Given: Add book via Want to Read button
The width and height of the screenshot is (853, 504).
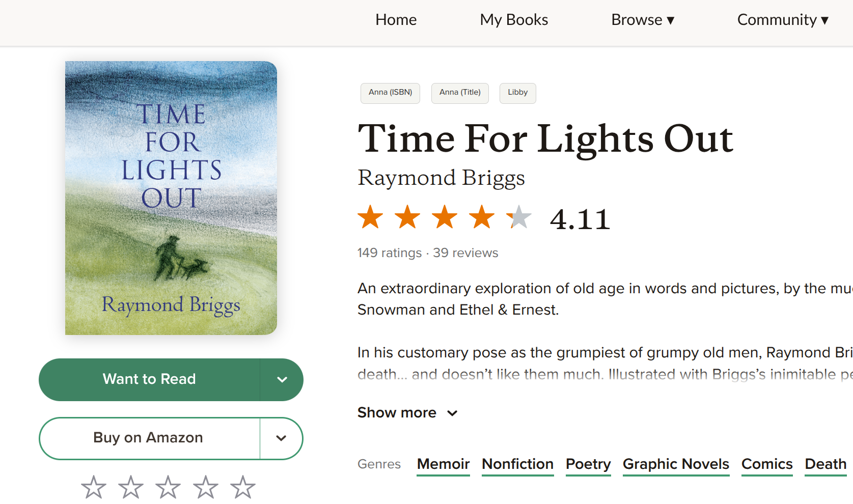Looking at the screenshot, I should click(x=149, y=379).
